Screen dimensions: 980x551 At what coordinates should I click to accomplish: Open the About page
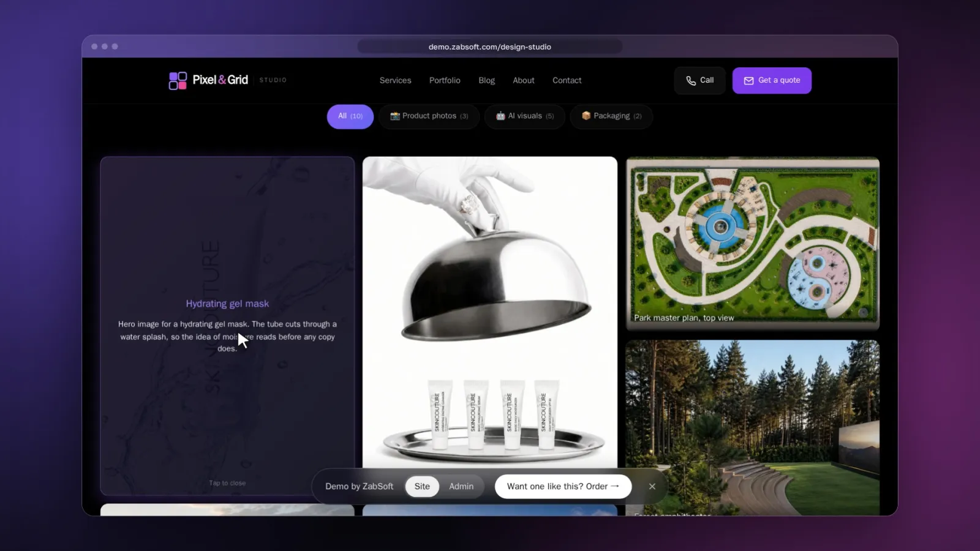click(x=524, y=80)
